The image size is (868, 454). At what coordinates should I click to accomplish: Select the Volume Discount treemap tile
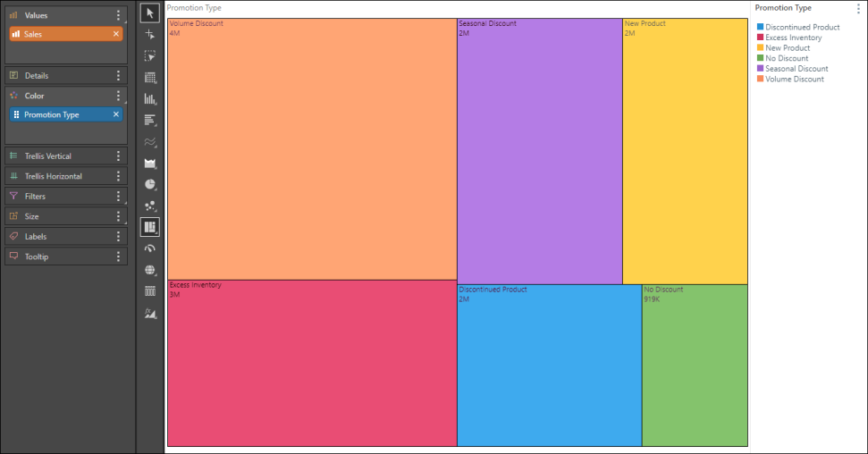[x=312, y=149]
